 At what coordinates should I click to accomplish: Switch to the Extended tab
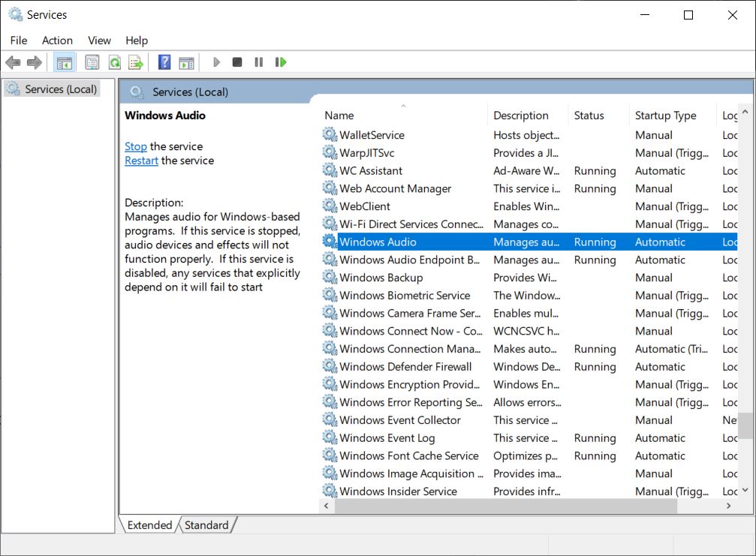(x=149, y=524)
